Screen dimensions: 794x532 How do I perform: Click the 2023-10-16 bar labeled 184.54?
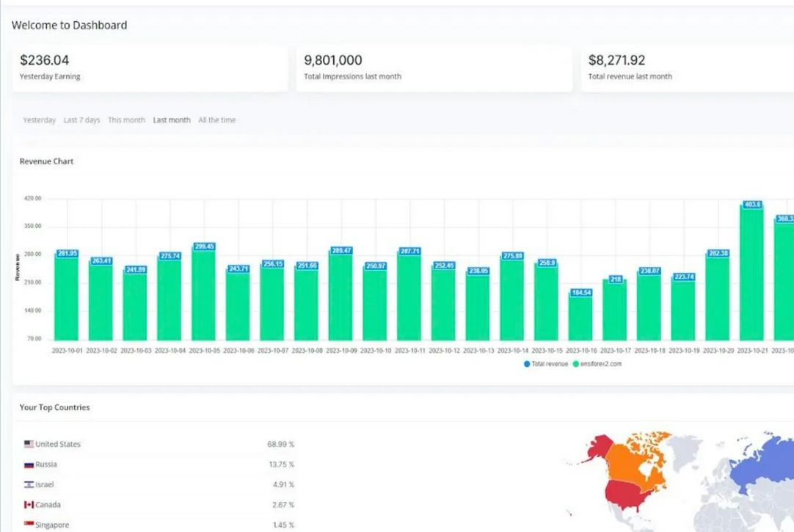[x=580, y=317]
